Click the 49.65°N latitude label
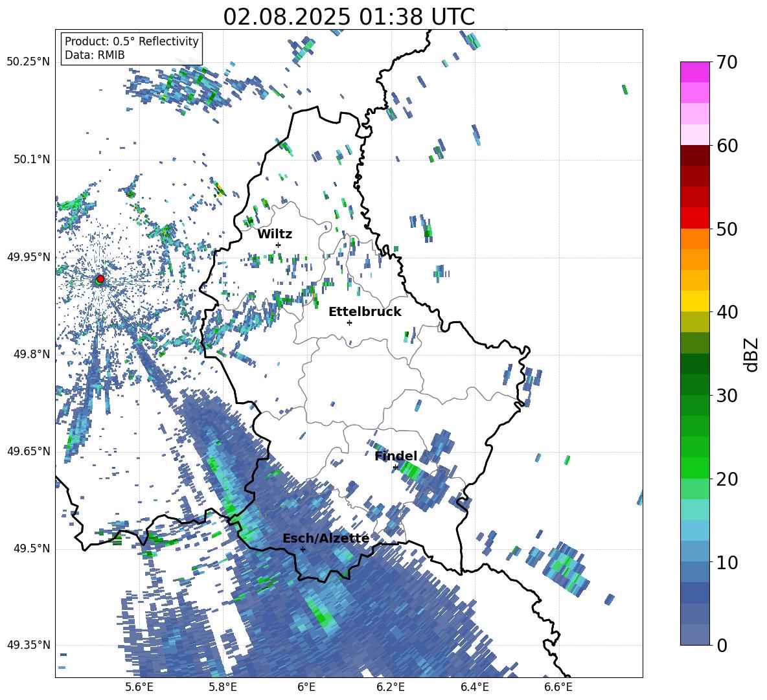 point(29,451)
